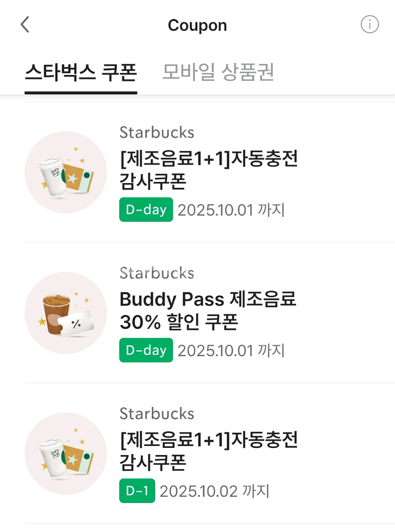Screen dimensions: 395x532
Task: Tap the 2025.10.02 까지 expiry date
Action: [214, 491]
